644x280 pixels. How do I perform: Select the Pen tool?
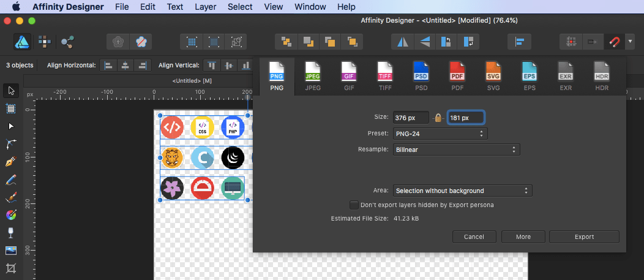tap(10, 162)
